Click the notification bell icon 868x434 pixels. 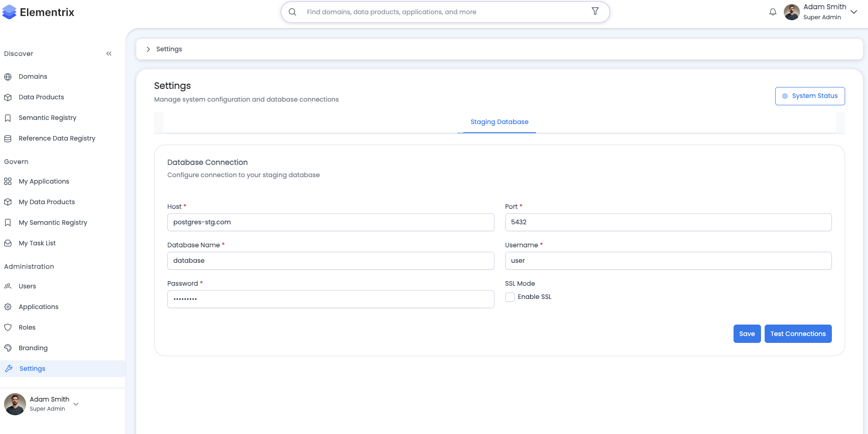pyautogui.click(x=772, y=12)
